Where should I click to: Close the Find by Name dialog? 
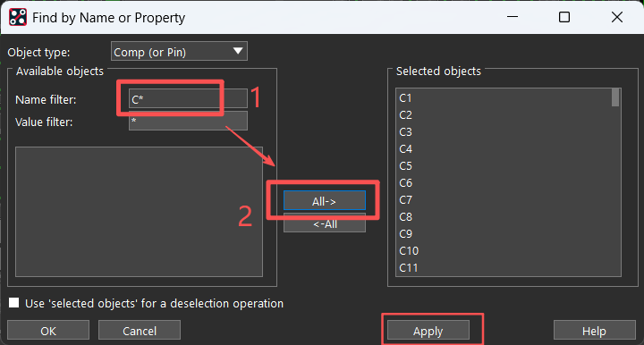coord(617,17)
